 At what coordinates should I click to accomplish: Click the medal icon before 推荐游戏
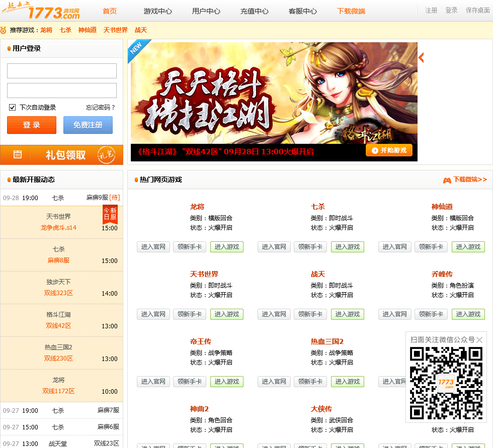[4, 30]
